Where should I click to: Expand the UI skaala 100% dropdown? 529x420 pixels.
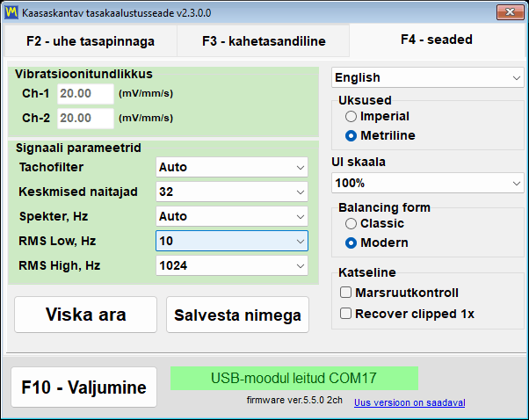coord(427,183)
